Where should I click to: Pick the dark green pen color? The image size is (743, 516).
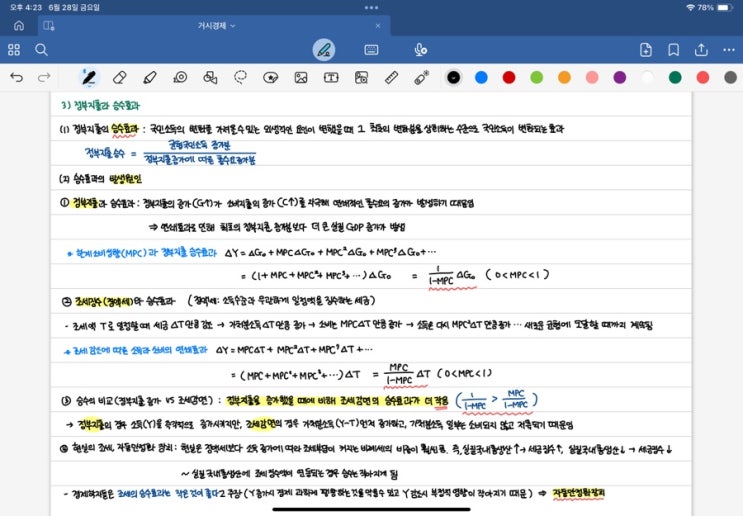pos(675,77)
